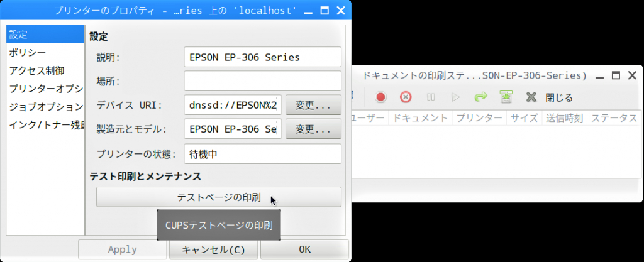Focus the empty 場所 location field
This screenshot has height=262, width=644.
[x=262, y=81]
